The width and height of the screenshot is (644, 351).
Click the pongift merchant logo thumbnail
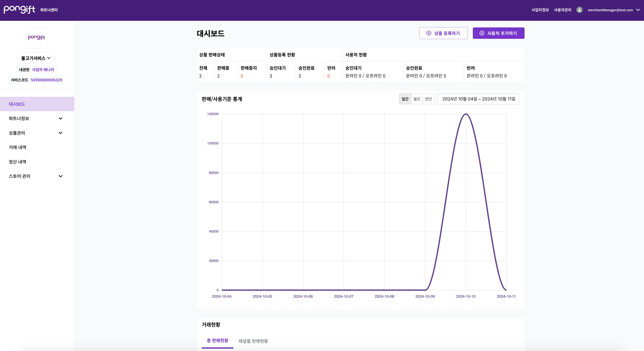click(x=37, y=38)
